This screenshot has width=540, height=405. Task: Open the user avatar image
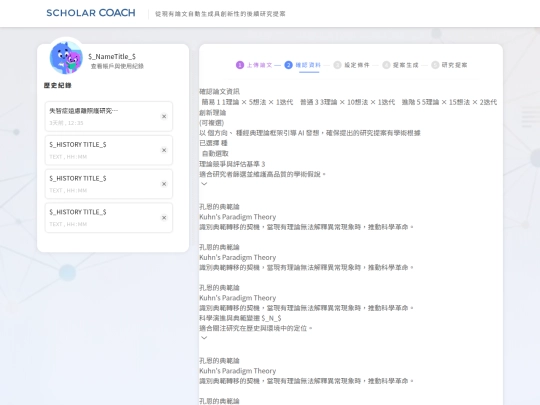coord(66,57)
